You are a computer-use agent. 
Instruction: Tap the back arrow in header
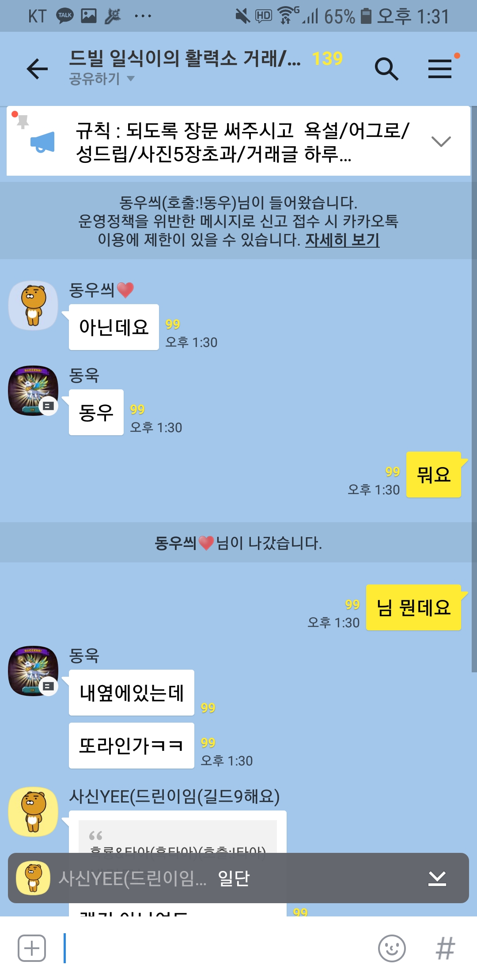click(37, 69)
